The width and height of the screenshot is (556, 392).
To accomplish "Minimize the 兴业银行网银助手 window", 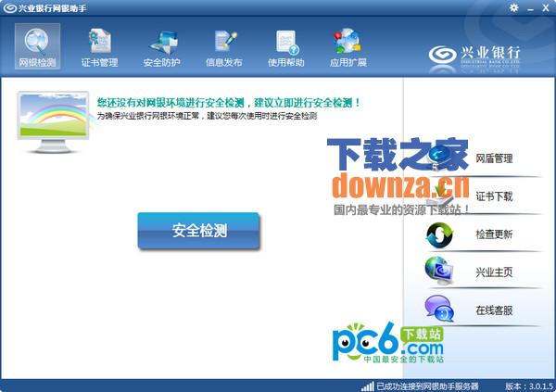I will tap(530, 8).
